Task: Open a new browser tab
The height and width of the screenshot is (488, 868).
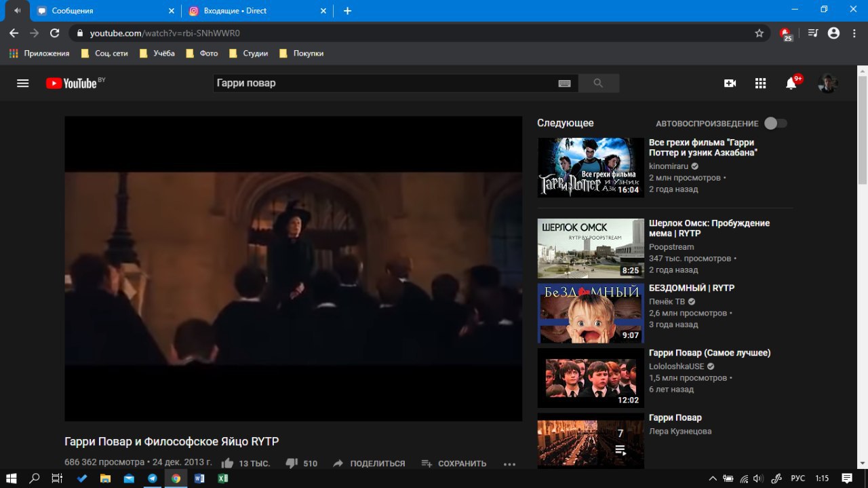Action: tap(347, 11)
